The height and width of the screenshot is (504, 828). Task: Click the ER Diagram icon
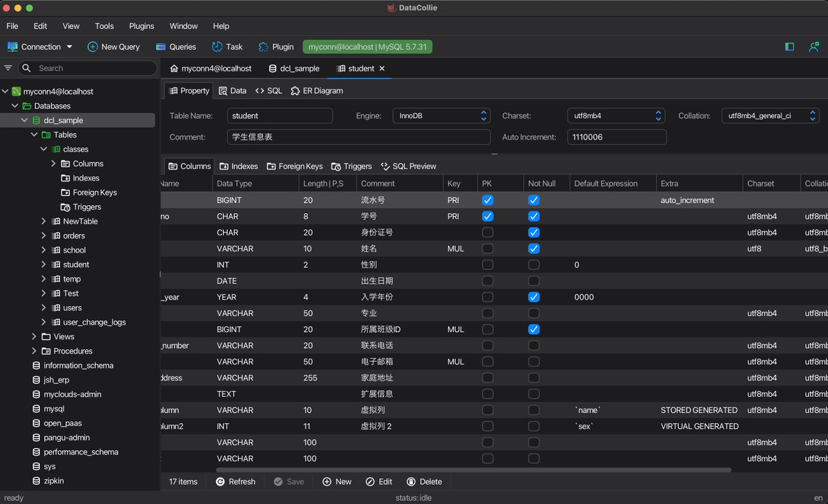pyautogui.click(x=295, y=90)
